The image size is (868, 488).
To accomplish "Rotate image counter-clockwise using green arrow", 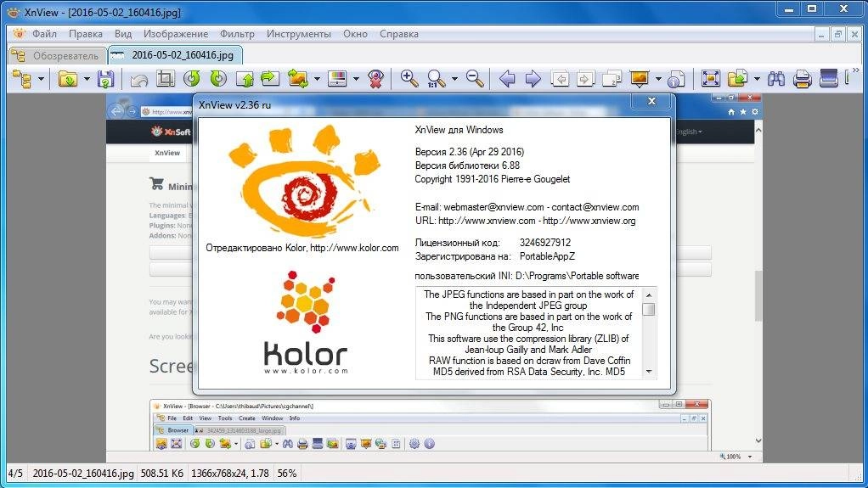I will coord(192,79).
